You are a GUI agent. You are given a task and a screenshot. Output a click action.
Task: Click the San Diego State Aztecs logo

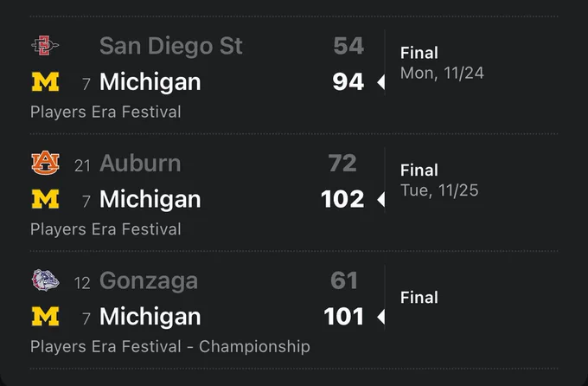tap(45, 45)
